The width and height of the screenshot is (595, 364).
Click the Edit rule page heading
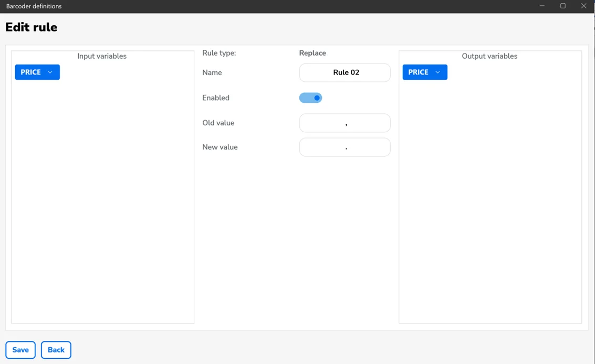tap(32, 27)
